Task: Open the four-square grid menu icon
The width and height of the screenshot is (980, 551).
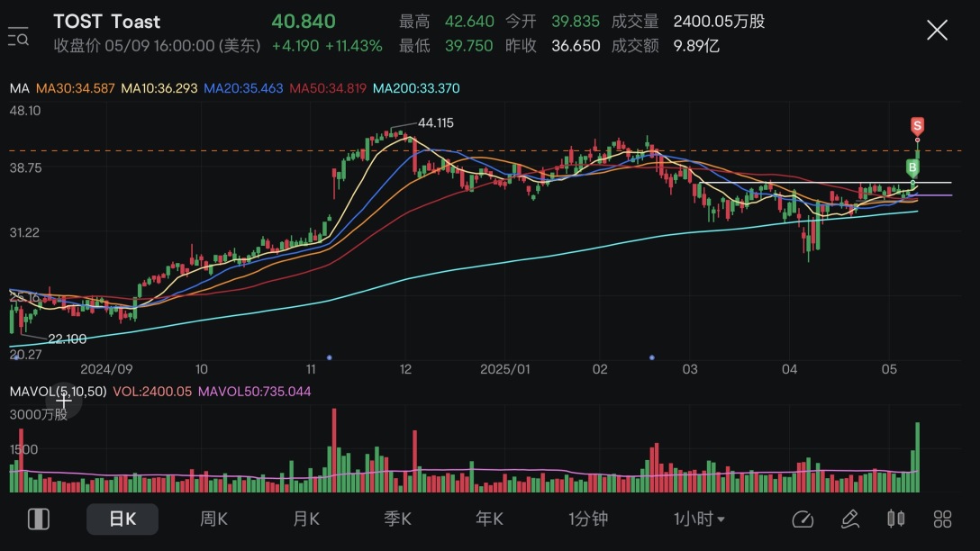Action: 942,519
